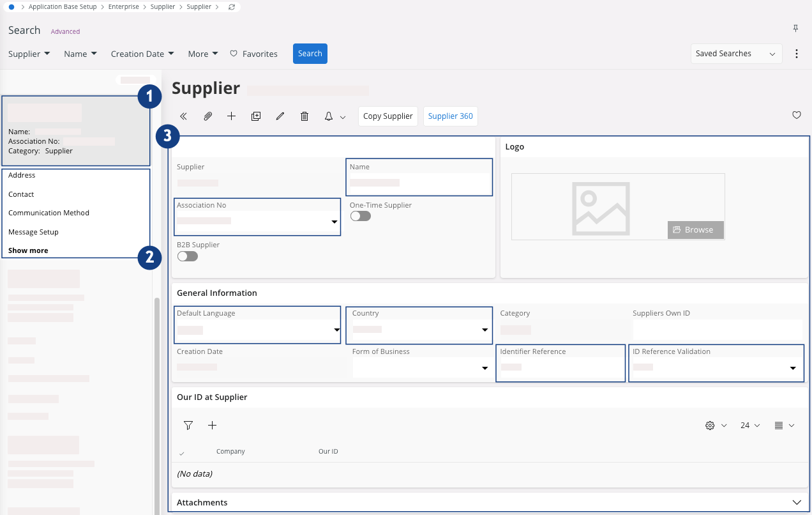Toggle the B2B Supplier switch
812x515 pixels.
(187, 256)
